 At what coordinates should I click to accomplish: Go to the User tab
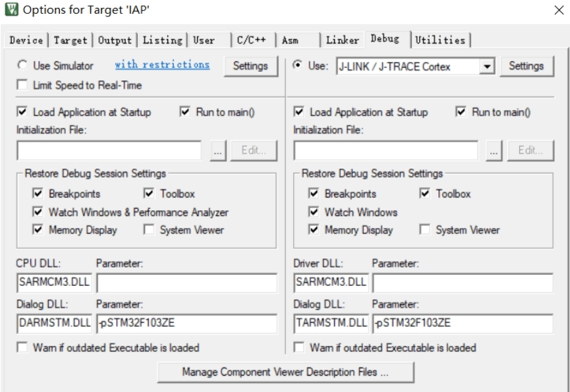[210, 40]
